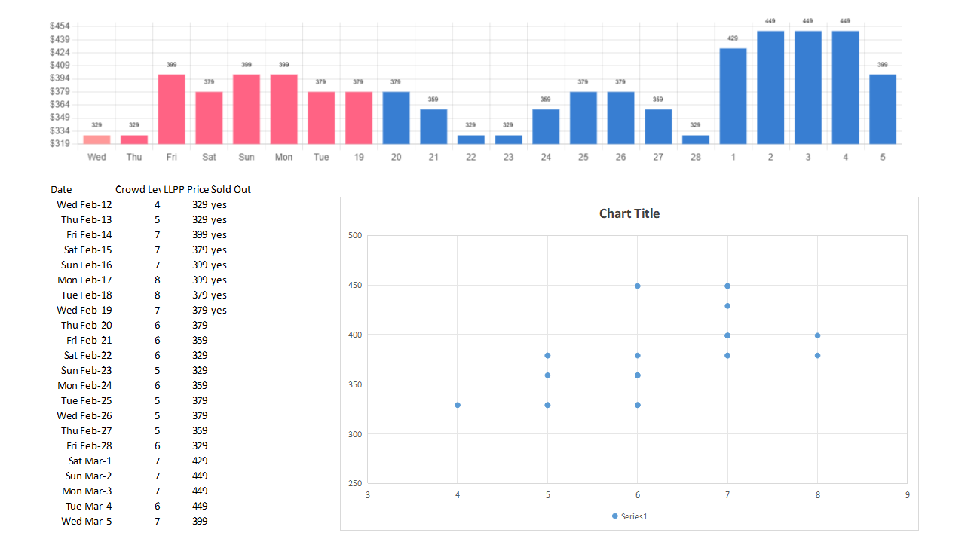Click the 449 bar above label 3
980x545 pixels.
point(808,87)
